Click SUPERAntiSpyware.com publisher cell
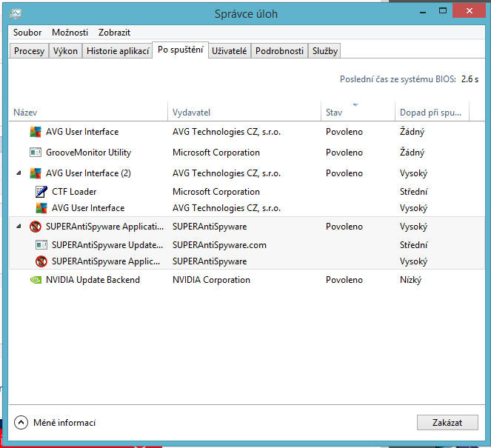 coord(219,245)
